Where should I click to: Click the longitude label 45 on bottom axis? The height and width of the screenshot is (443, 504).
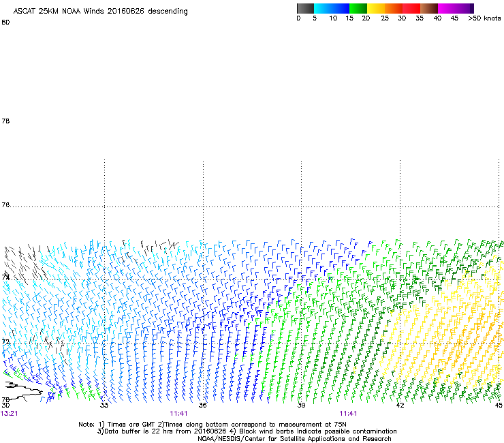click(499, 406)
